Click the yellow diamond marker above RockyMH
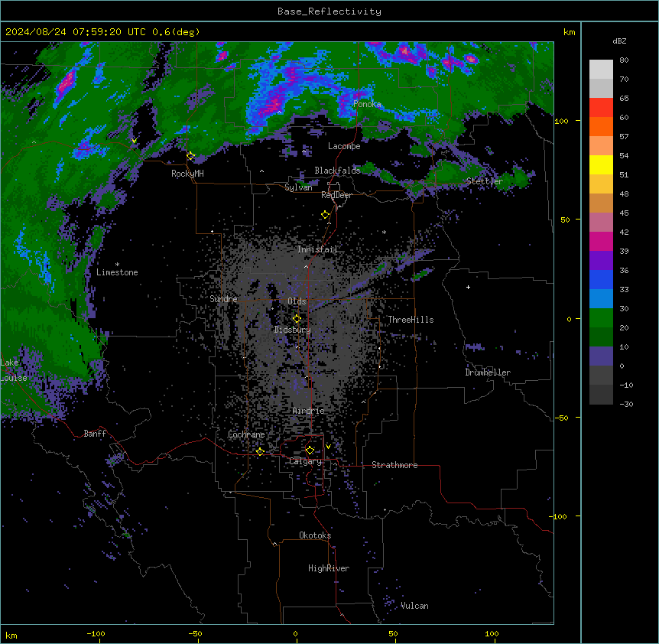Viewport: 659px width, 644px height. [190, 155]
